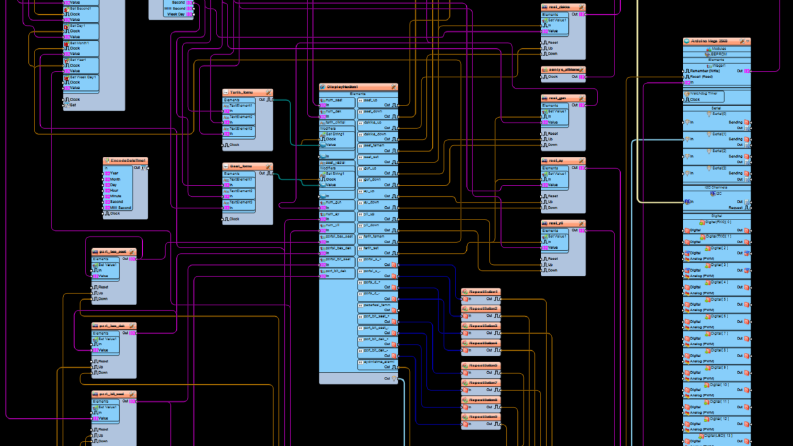Click the Out pin of saniye_sifirlama
Image resolution: width=793 pixels, height=446 pixels.
point(582,77)
